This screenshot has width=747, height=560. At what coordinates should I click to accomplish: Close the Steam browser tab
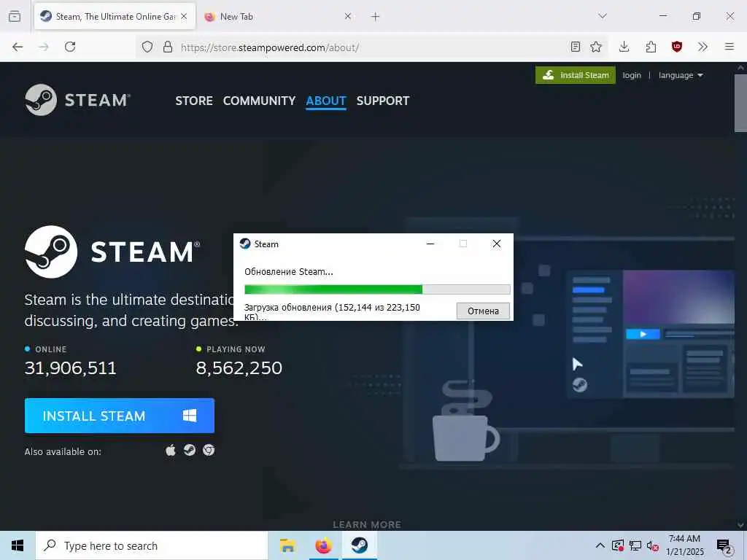[x=184, y=16]
